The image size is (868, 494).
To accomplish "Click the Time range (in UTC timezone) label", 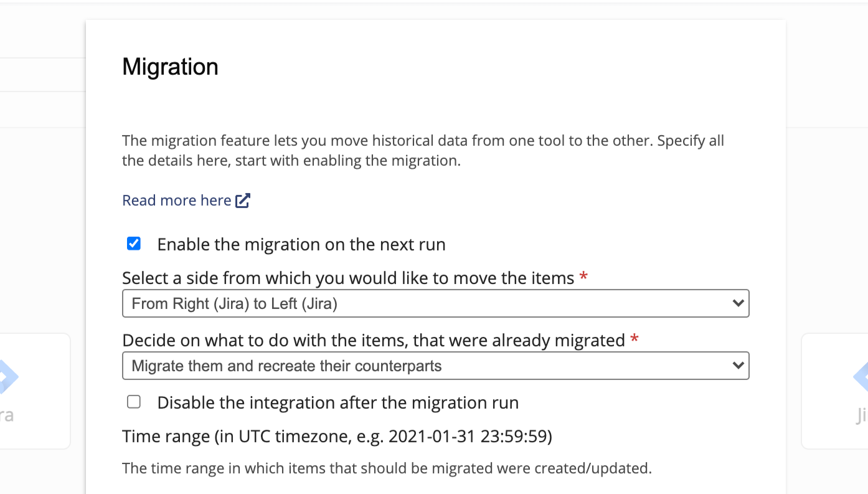I will (337, 437).
